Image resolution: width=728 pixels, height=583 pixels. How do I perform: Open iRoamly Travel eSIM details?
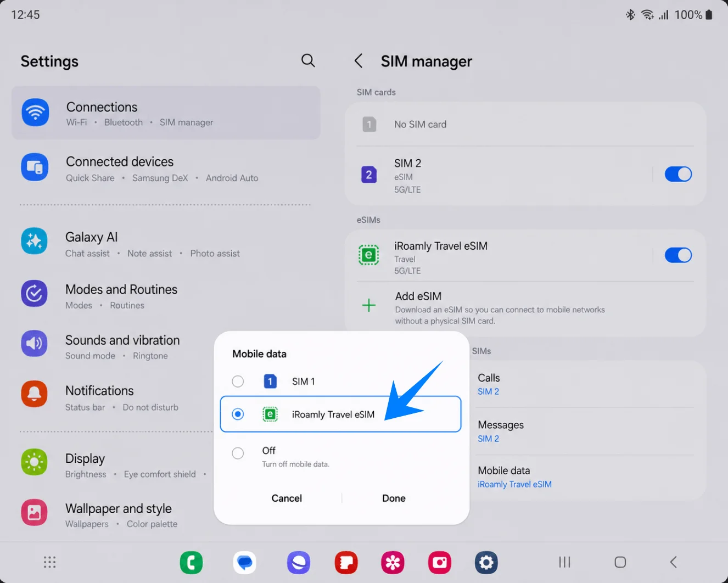pyautogui.click(x=503, y=257)
